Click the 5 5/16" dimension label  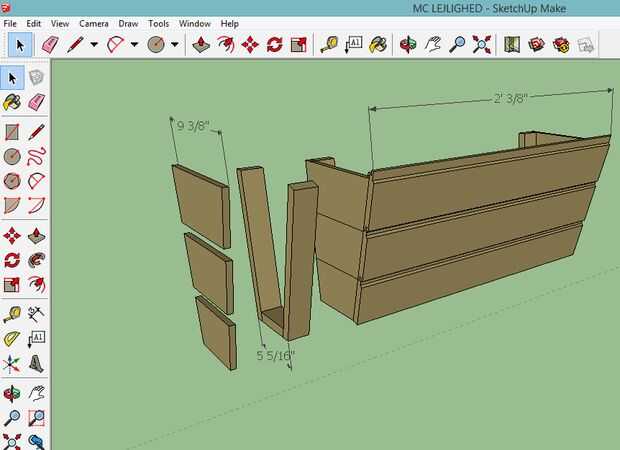276,355
